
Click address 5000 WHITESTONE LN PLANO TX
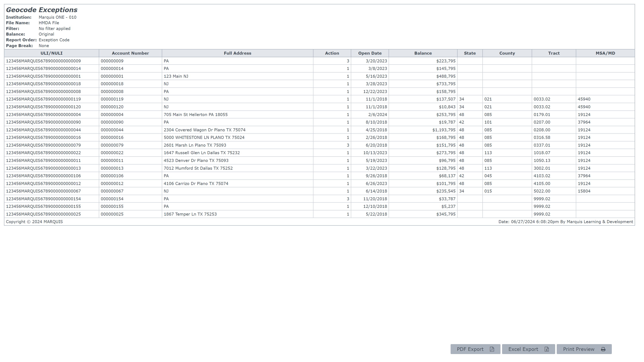tap(204, 137)
